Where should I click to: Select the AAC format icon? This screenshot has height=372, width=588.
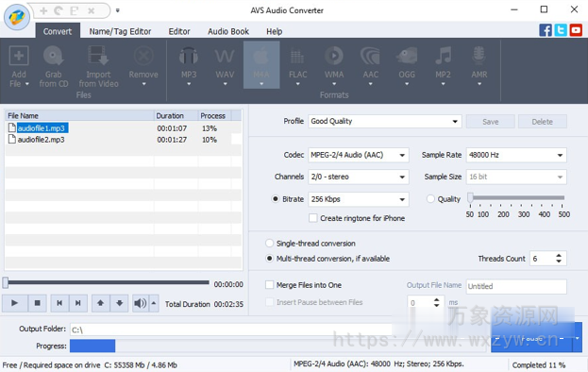point(371,57)
